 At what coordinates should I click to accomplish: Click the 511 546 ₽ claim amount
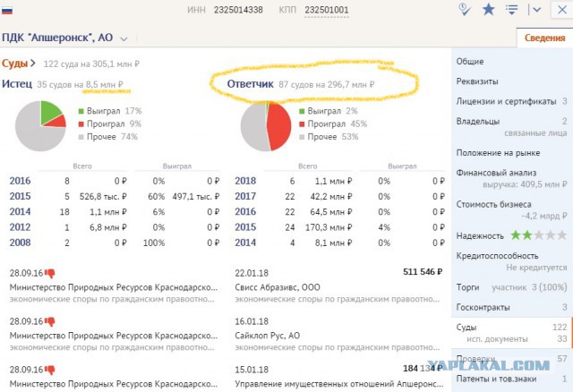pyautogui.click(x=423, y=272)
